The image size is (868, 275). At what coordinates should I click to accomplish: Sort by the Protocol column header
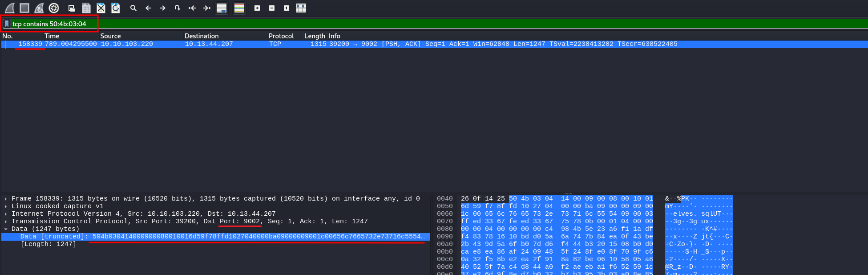[x=281, y=36]
